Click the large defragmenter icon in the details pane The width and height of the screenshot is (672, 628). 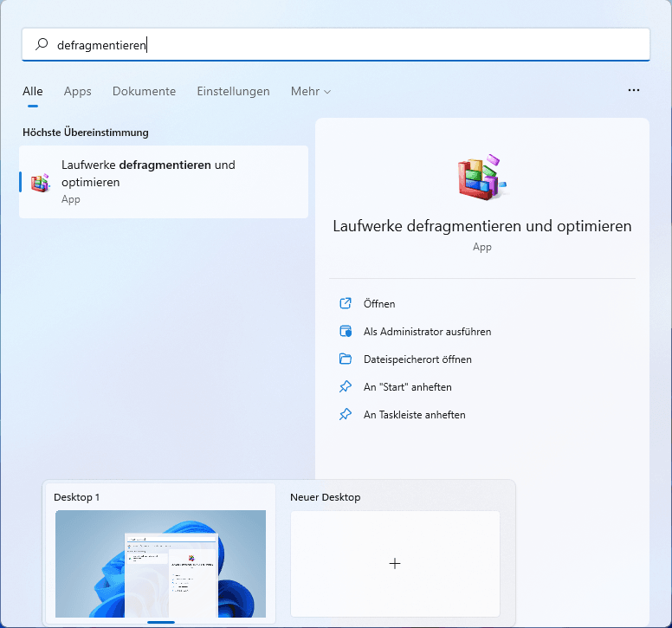coord(481,176)
